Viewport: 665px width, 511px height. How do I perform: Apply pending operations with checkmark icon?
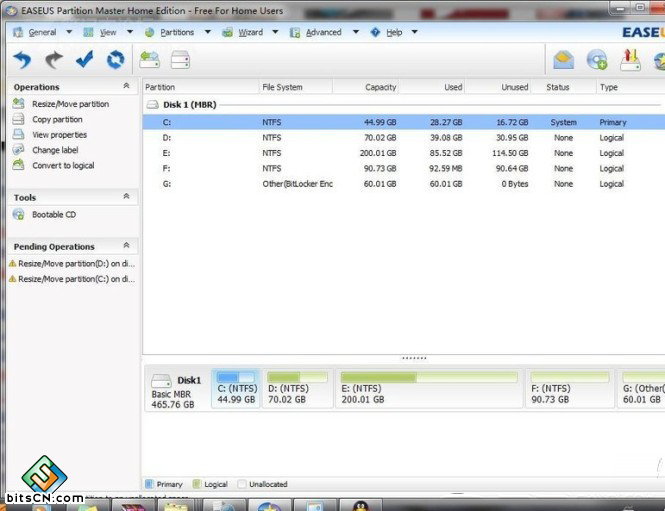[84, 59]
